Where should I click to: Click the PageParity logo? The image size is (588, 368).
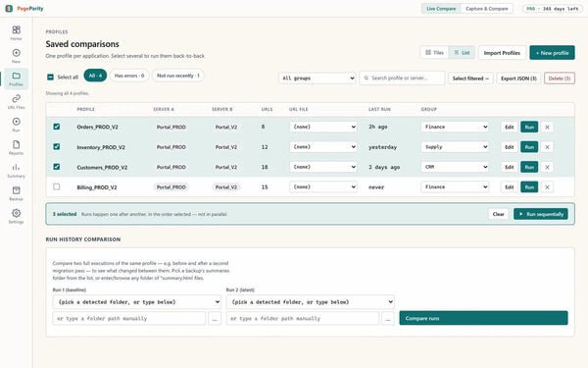click(24, 8)
